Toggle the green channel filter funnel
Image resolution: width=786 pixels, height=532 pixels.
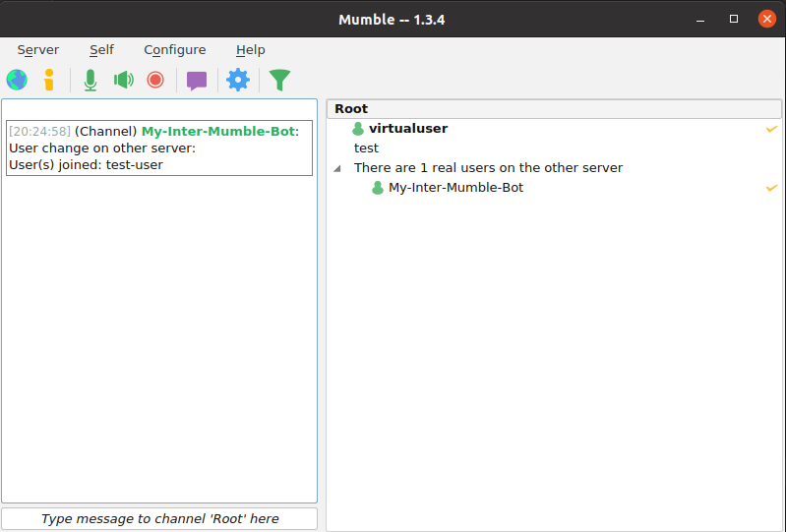(x=279, y=81)
